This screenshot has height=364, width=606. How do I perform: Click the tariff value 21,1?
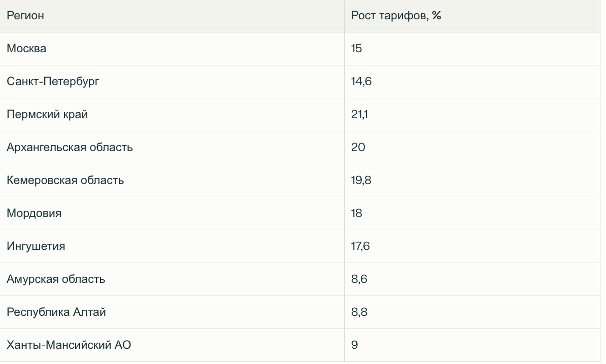[x=359, y=115]
